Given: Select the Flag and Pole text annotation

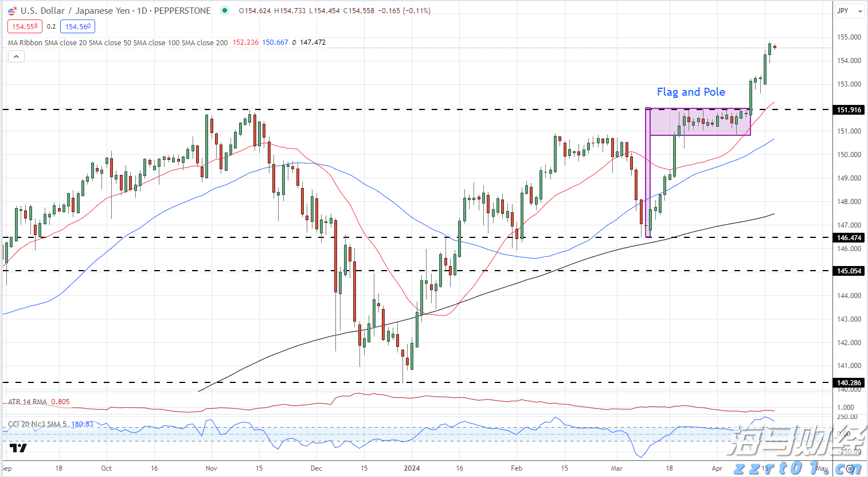Looking at the screenshot, I should [x=691, y=92].
